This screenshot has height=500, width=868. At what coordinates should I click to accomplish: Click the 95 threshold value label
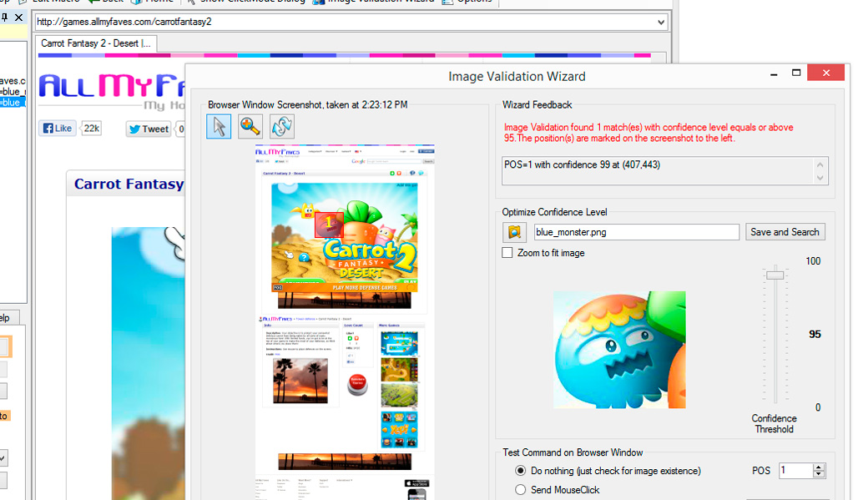tap(815, 335)
